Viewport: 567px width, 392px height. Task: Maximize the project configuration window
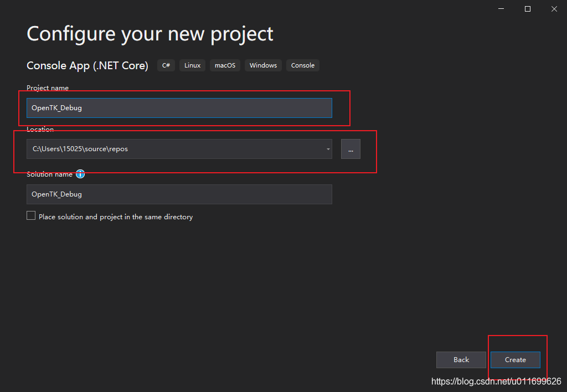pos(528,9)
